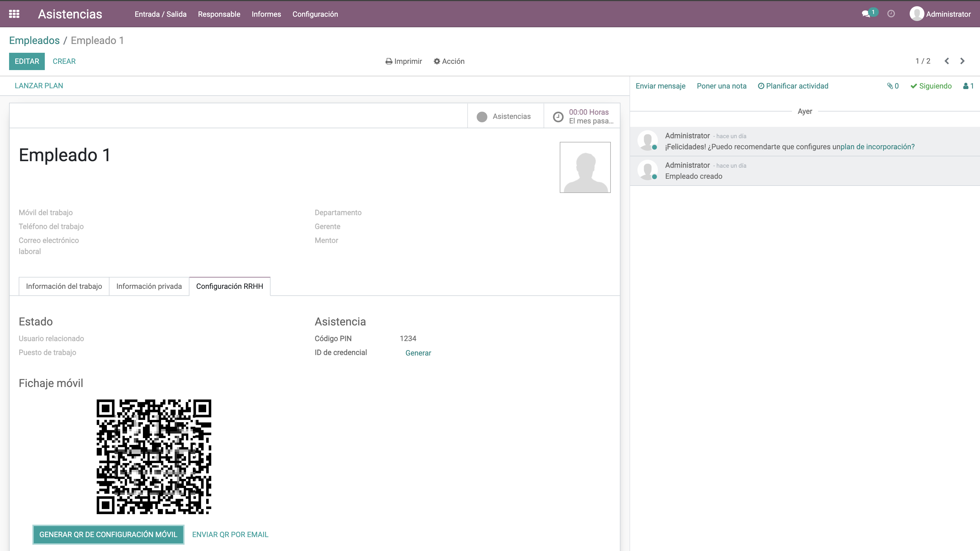Click the 'Gerente' field label
Image resolution: width=980 pixels, height=551 pixels.
[328, 226]
